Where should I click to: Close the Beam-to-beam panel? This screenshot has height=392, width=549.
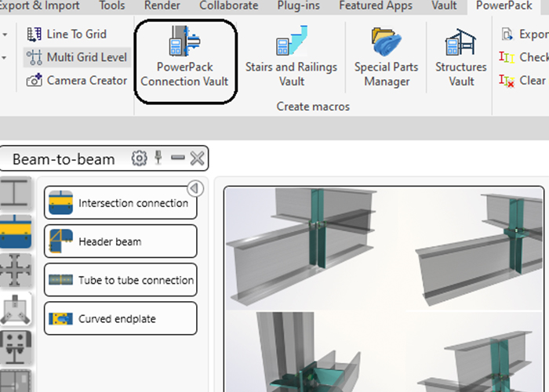point(197,158)
